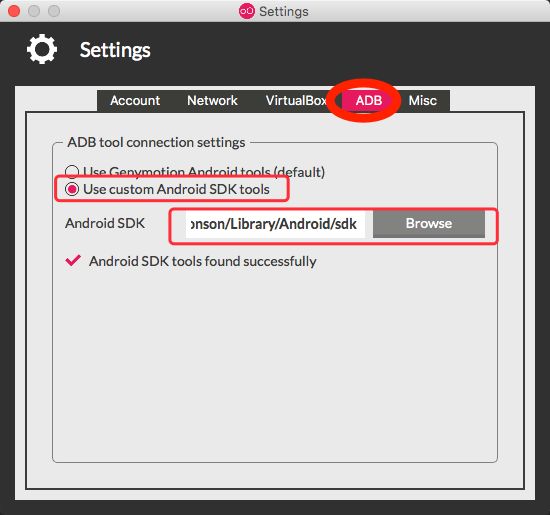Screen dimensions: 550x515
Task: Switch to the Network tab
Action: point(212,101)
